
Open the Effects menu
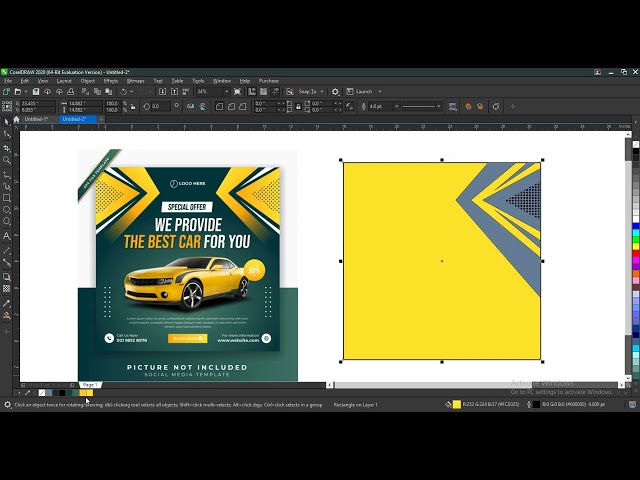pos(111,81)
